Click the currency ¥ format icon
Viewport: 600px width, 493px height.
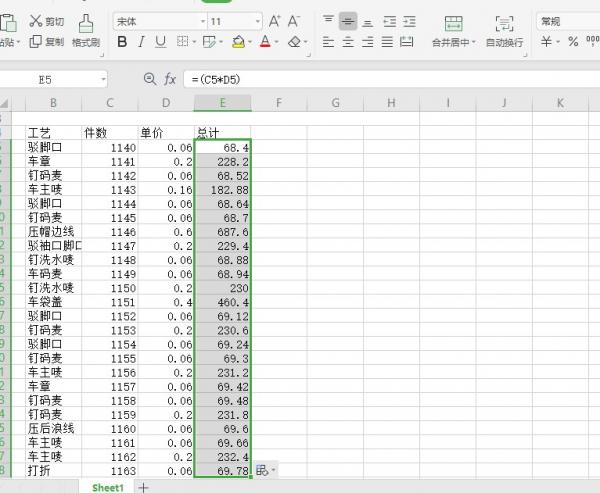[x=546, y=41]
